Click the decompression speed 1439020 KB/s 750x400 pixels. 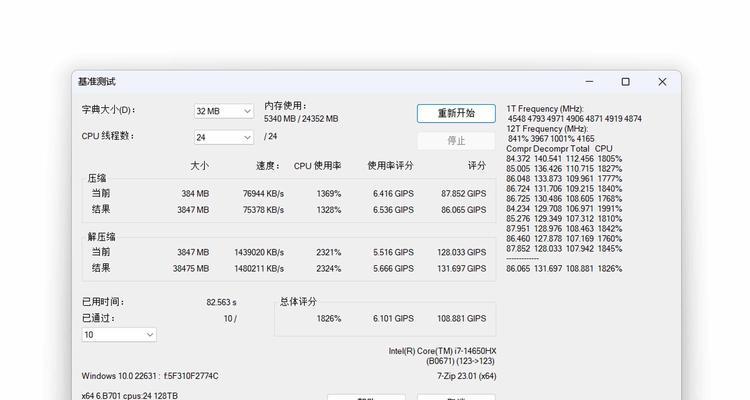click(x=259, y=253)
